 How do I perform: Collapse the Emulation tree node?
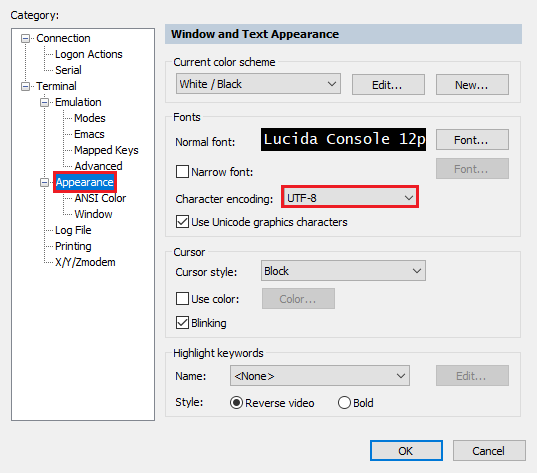(44, 102)
